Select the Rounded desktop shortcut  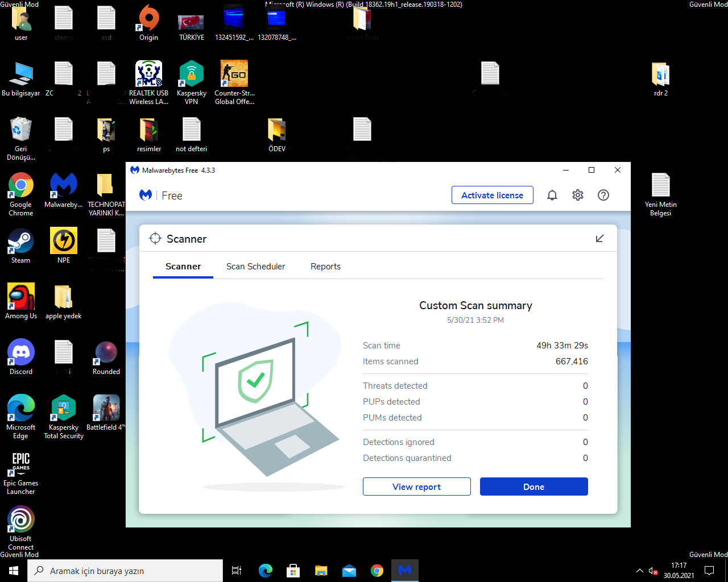pos(106,357)
